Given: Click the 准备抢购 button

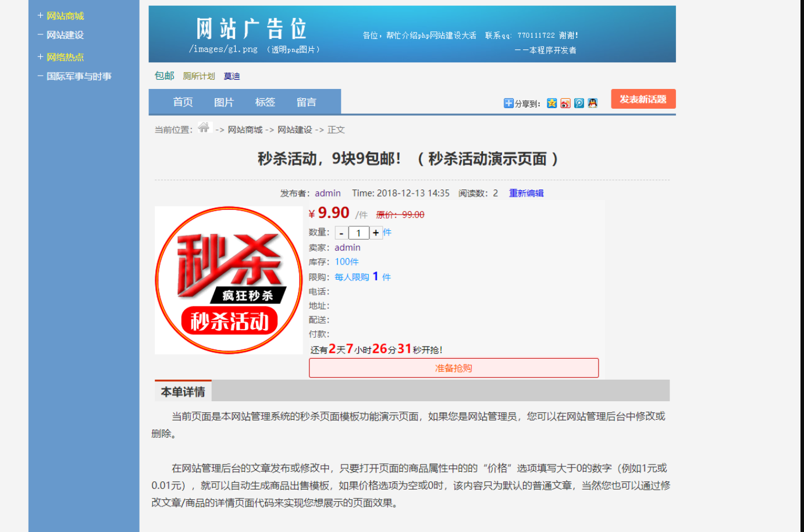Looking at the screenshot, I should (453, 368).
